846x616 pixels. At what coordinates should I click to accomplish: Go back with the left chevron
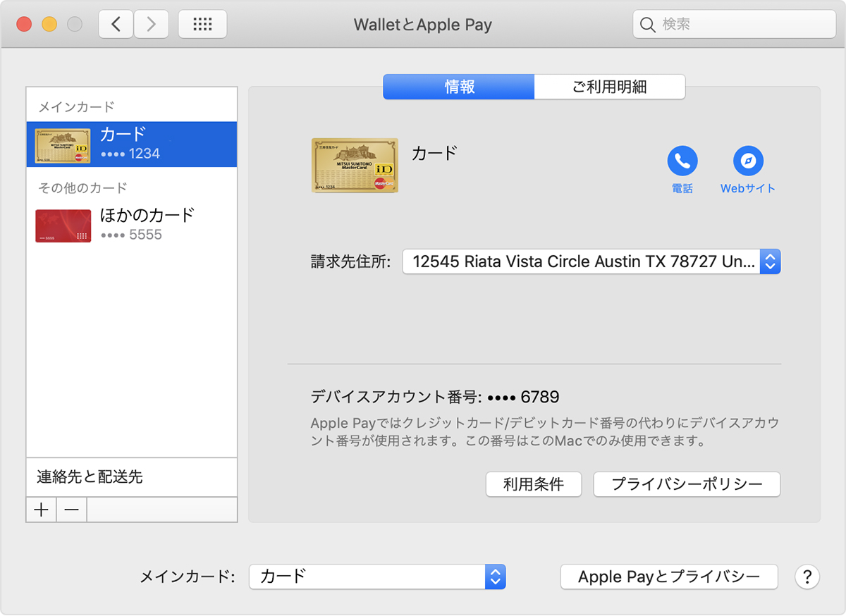coord(116,25)
